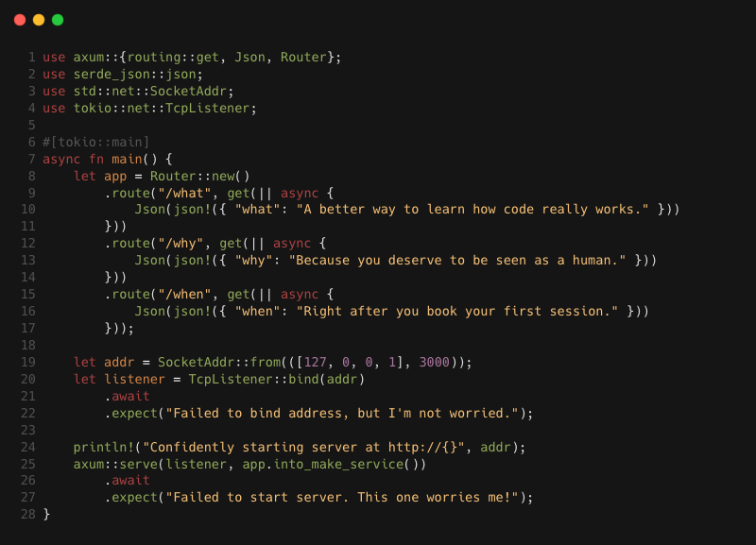Click the .await keyword on line 26
756x545 pixels.
(x=128, y=481)
